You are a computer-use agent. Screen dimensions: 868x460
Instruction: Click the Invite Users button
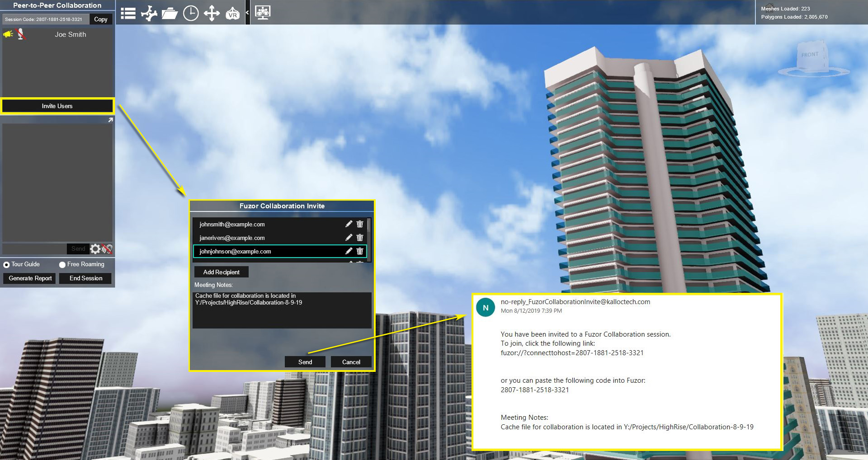click(57, 106)
